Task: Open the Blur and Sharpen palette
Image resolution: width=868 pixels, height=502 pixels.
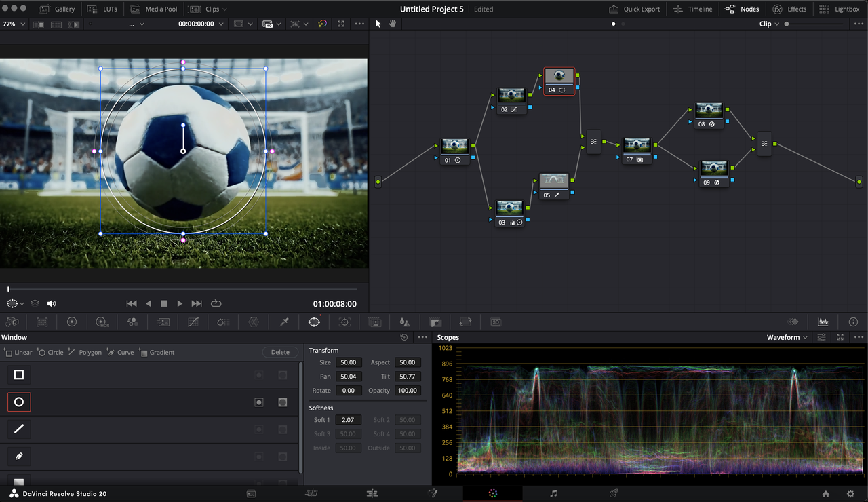Action: tap(405, 322)
